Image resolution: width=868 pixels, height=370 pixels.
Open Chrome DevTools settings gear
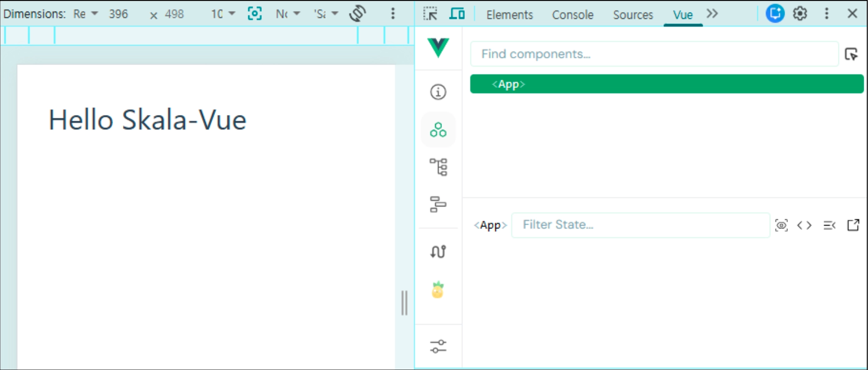tap(800, 14)
